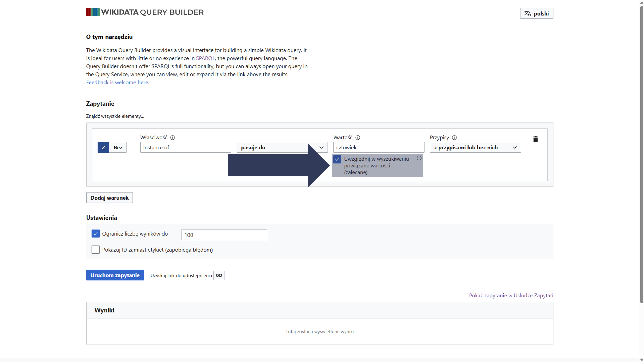Open z przypisami lub bez nich dropdown
The image size is (644, 362).
[475, 148]
